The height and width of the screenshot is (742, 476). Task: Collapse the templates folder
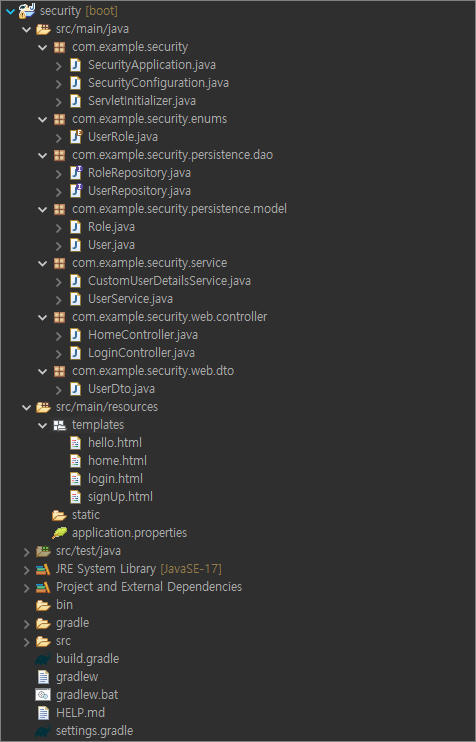(43, 425)
